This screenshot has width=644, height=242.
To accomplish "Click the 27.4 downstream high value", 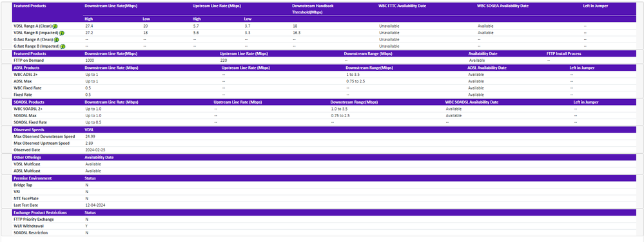I will (89, 26).
